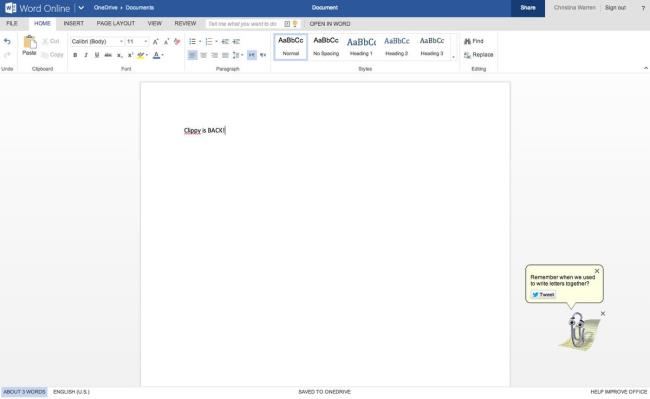Open the font size dropdown
The image size is (650, 399).
[x=137, y=41]
